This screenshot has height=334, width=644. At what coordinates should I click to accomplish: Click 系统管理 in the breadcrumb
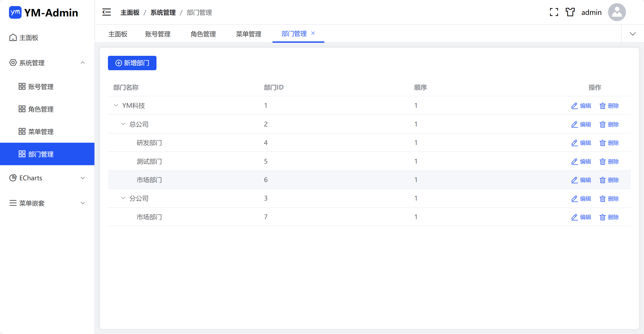pyautogui.click(x=163, y=13)
